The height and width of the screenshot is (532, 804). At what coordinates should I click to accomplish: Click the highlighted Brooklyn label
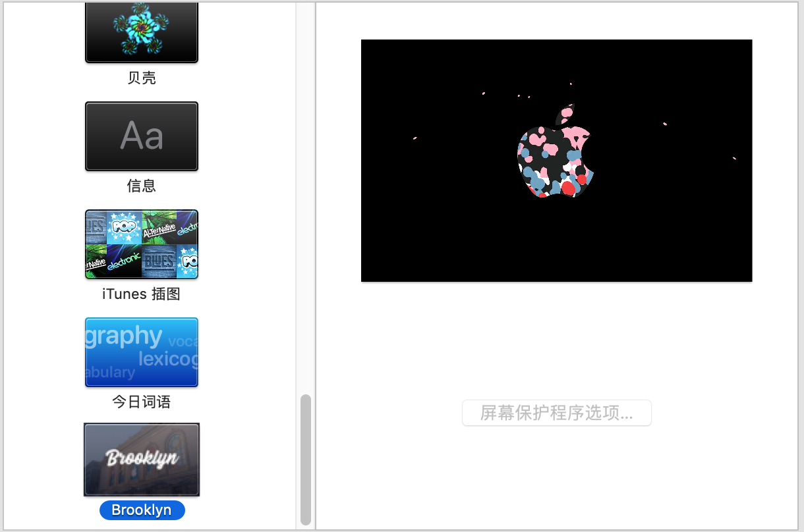(x=142, y=510)
